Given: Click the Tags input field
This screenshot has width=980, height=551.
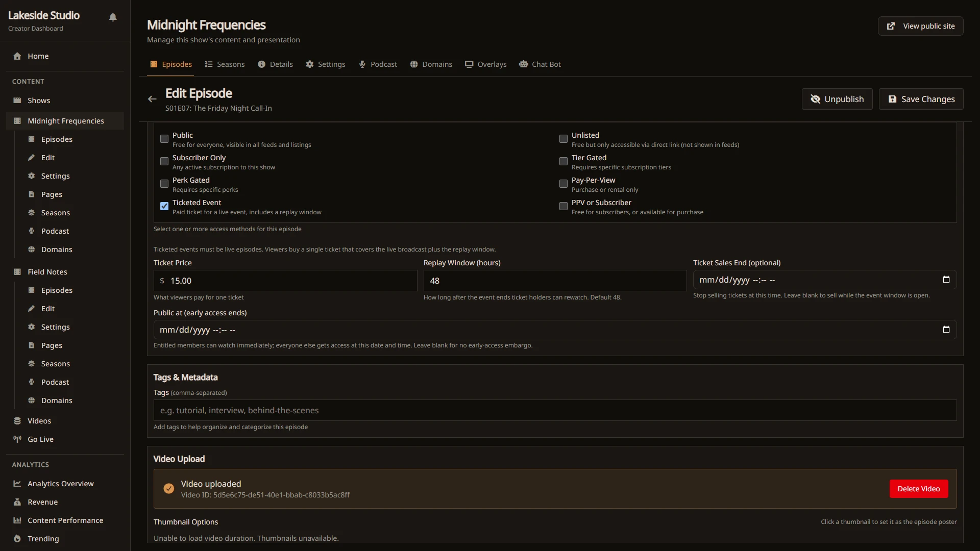Looking at the screenshot, I should tap(555, 410).
